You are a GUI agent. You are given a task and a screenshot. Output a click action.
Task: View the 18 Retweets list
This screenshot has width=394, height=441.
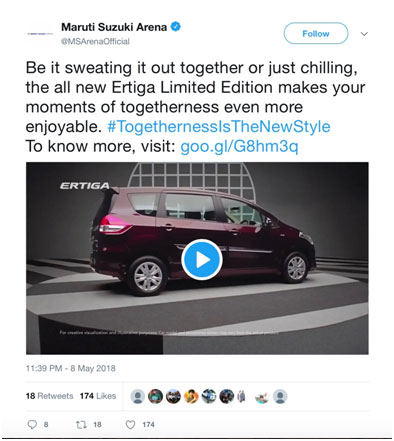[x=49, y=396]
